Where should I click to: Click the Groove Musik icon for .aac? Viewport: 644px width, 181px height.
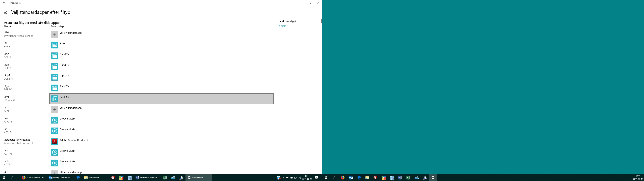click(x=55, y=120)
